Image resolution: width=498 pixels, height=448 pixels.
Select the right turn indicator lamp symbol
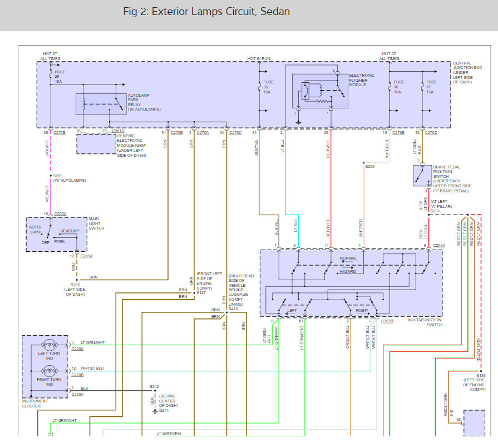pyautogui.click(x=49, y=370)
